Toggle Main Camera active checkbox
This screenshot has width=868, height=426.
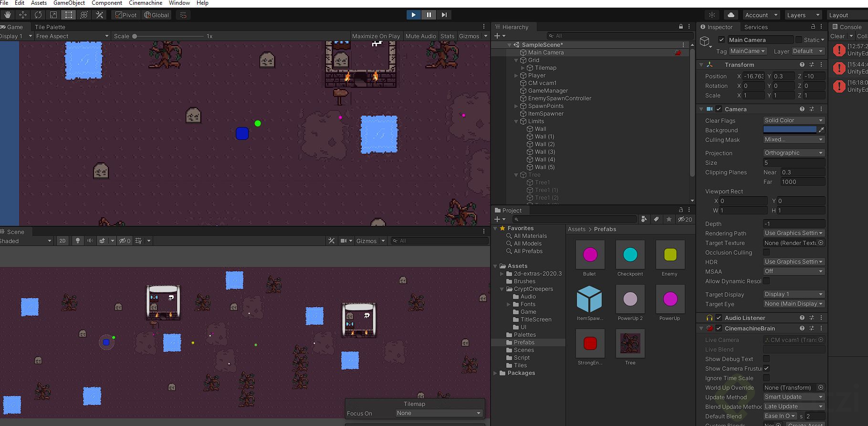click(722, 40)
